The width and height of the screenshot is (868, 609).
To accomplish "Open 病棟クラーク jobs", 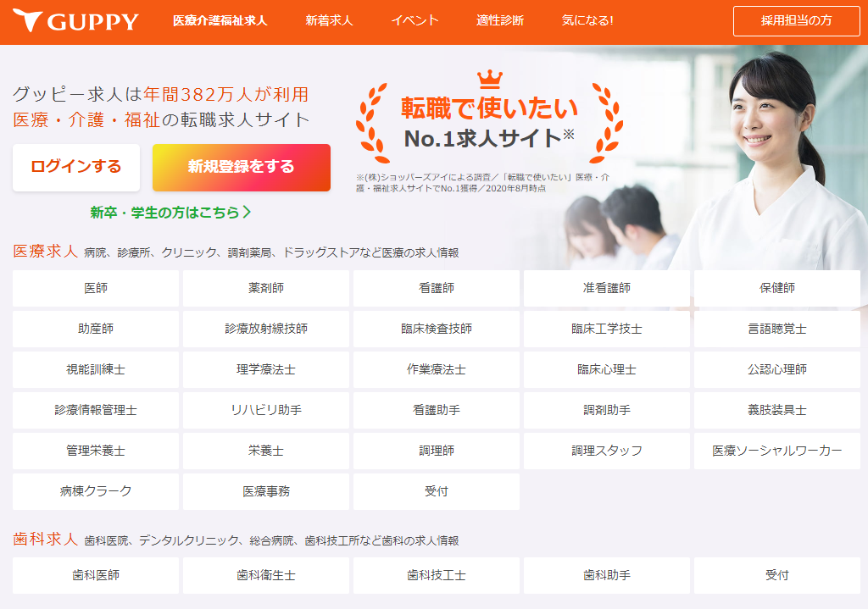I will (x=96, y=492).
